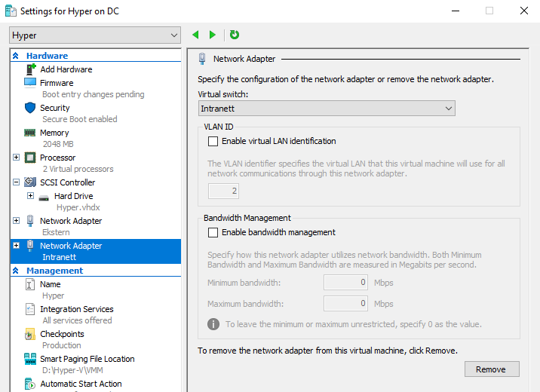540x392 pixels.
Task: Open the Hyper virtual machine dropdown
Action: click(95, 35)
